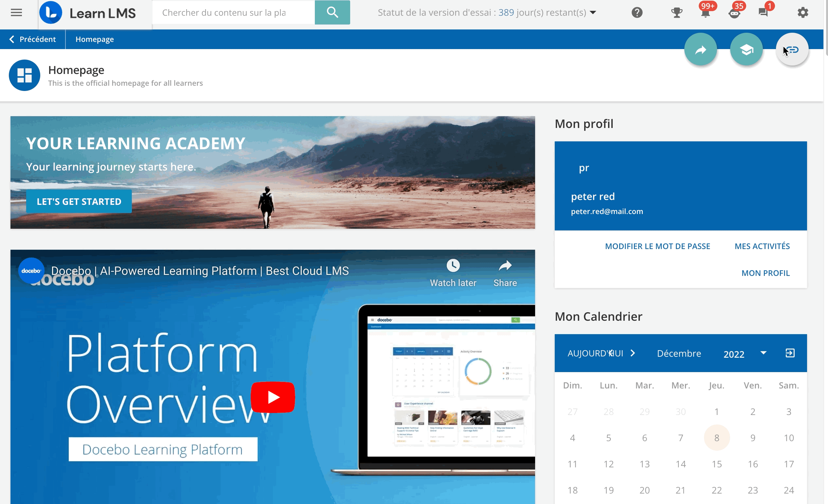Open the calendar year dropdown arrow
This screenshot has width=828, height=504.
point(763,353)
